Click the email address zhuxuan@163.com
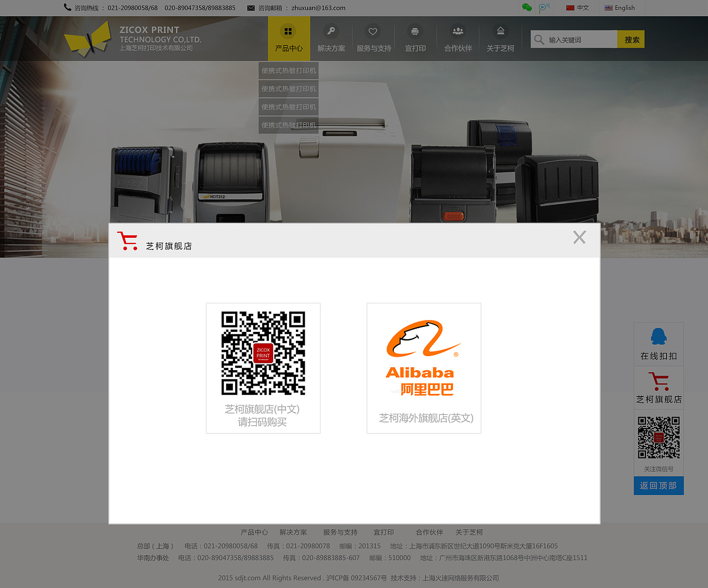This screenshot has width=708, height=588. pos(318,8)
